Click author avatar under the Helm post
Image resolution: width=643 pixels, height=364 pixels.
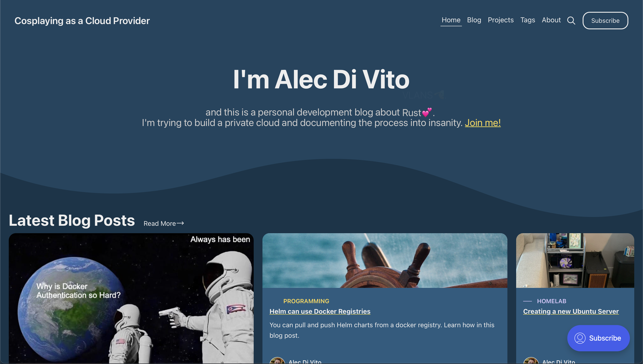pyautogui.click(x=277, y=360)
